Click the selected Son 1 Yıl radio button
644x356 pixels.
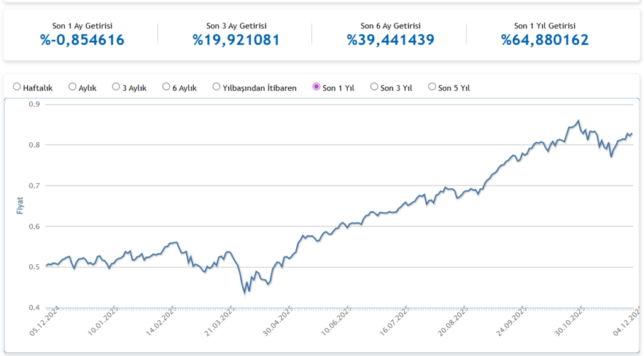pyautogui.click(x=316, y=87)
